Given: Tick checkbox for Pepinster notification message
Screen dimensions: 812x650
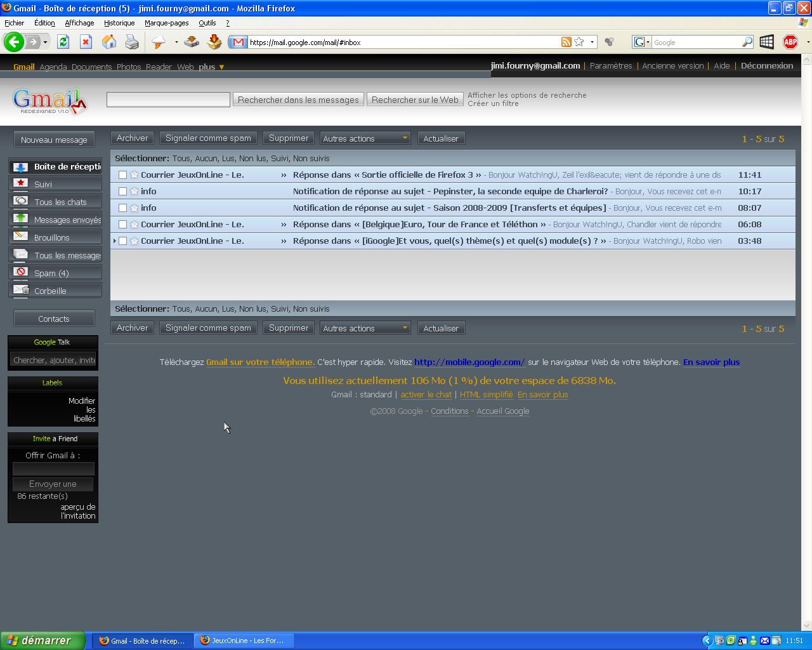Looking at the screenshot, I should pyautogui.click(x=123, y=191).
